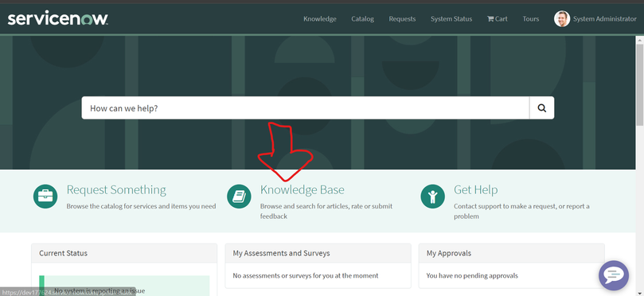Viewport: 644px width, 296px height.
Task: Open the Catalog menu item
Action: coord(362,19)
